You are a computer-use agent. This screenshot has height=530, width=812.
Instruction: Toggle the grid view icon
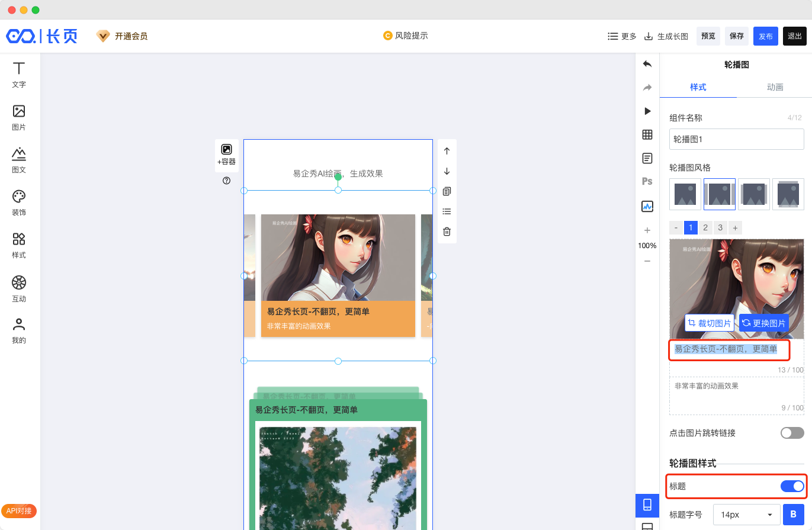click(x=647, y=135)
